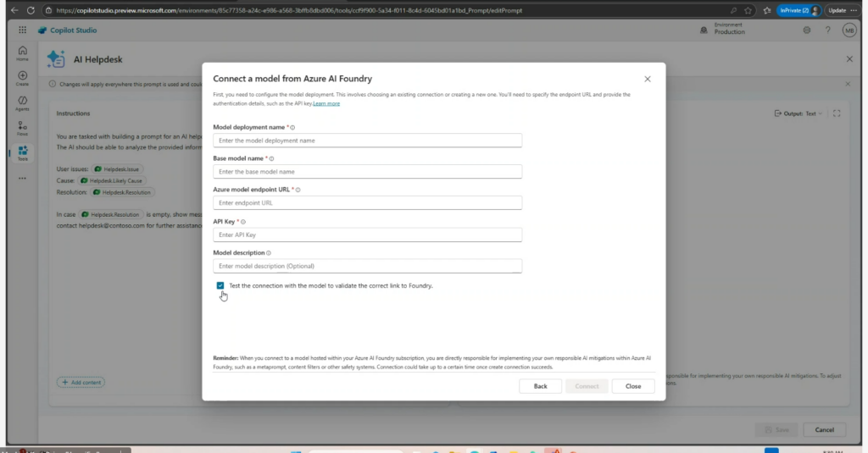Click the browser back arrow
This screenshot has height=453, width=868.
coord(14,10)
